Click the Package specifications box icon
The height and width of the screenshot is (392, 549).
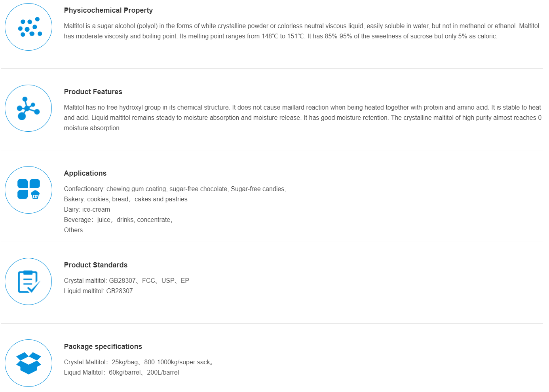pos(28,363)
